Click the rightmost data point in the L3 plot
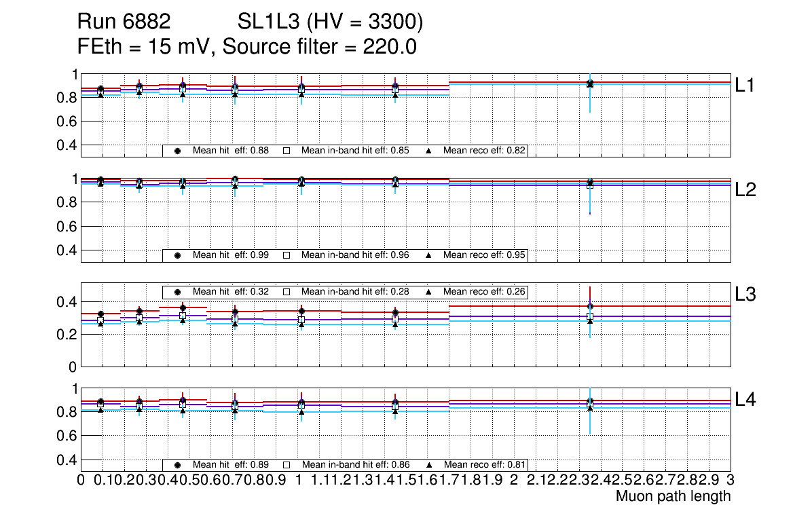This screenshot has width=812, height=524. [590, 307]
